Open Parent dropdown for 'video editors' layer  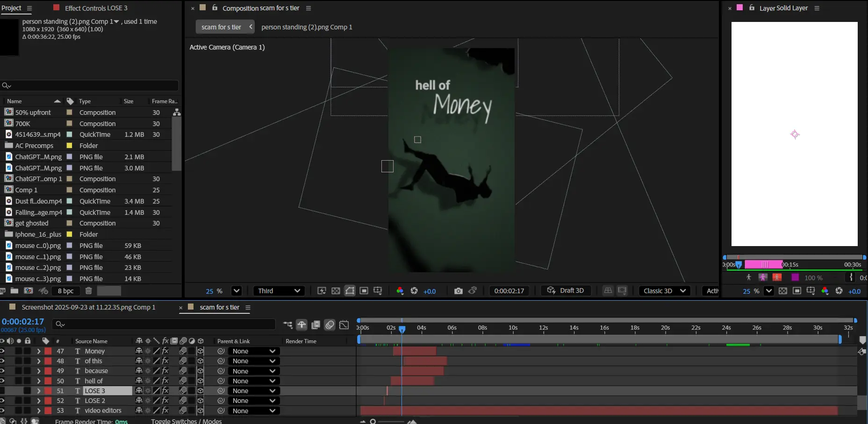click(254, 411)
